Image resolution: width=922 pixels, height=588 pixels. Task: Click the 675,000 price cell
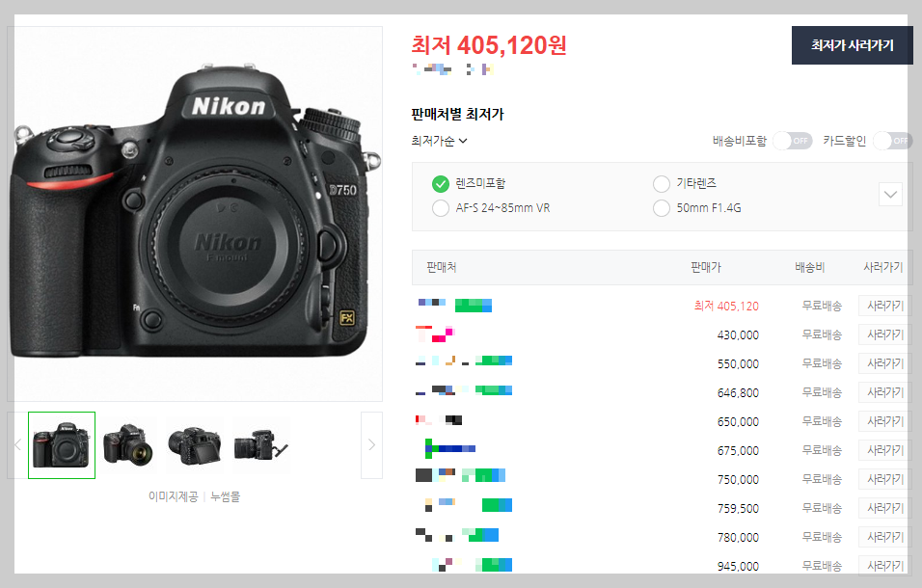coord(738,450)
